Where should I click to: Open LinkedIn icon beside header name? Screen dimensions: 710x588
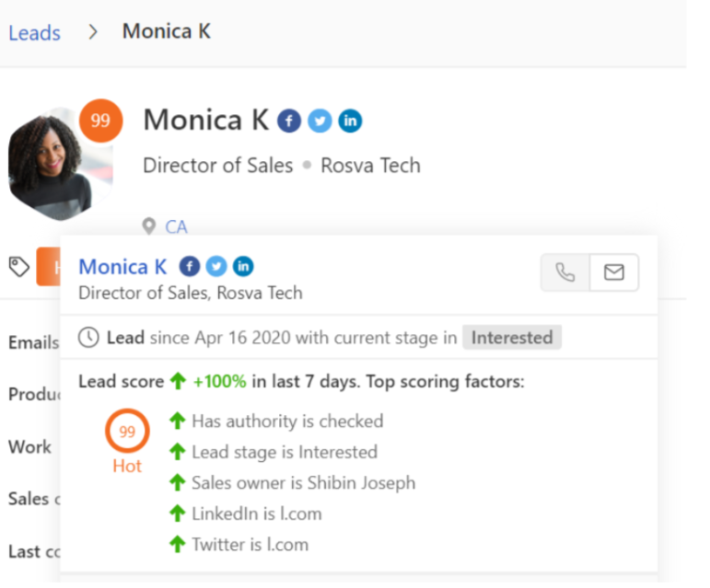350,121
